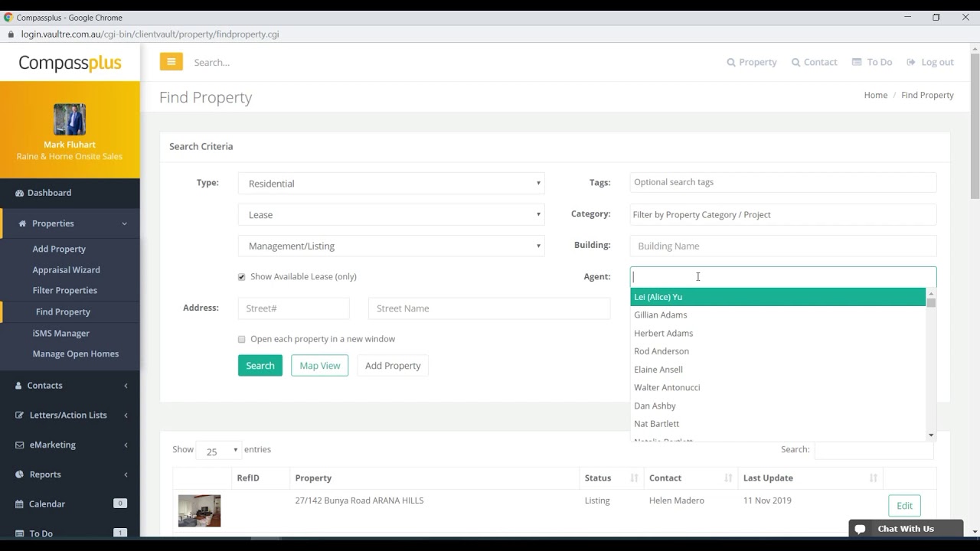Click the green Search button
Image resolution: width=980 pixels, height=551 pixels.
[260, 366]
